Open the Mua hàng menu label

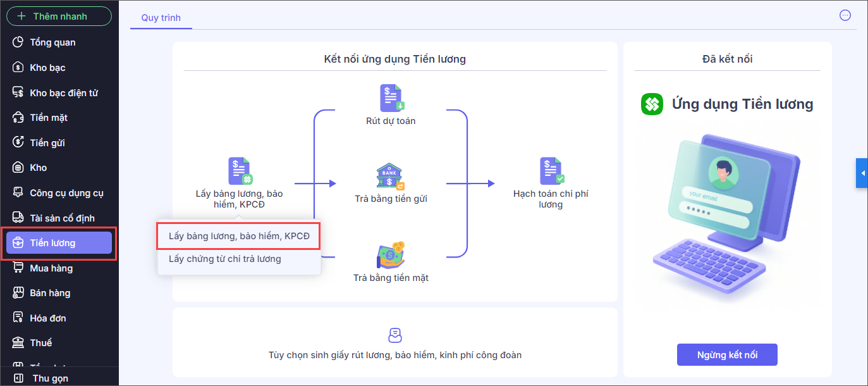[x=51, y=268]
